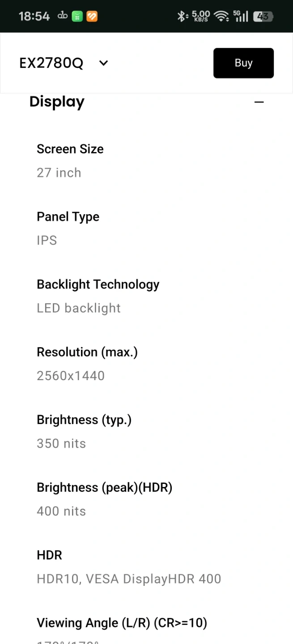
Task: Tap the HDR10, VESA DisplayHDR 400 text
Action: 129,579
